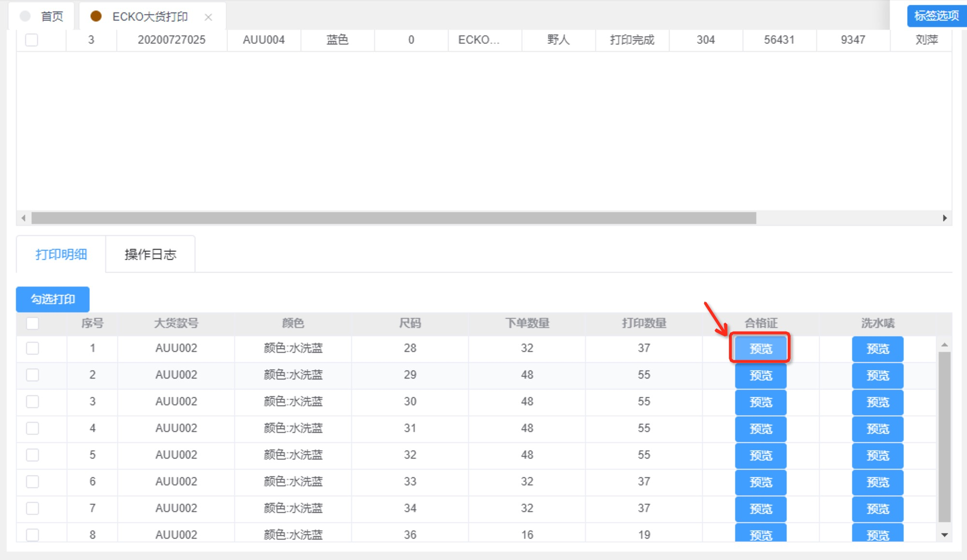The height and width of the screenshot is (560, 967).
Task: Click the horizontal scrollbar thumb
Action: pos(394,218)
